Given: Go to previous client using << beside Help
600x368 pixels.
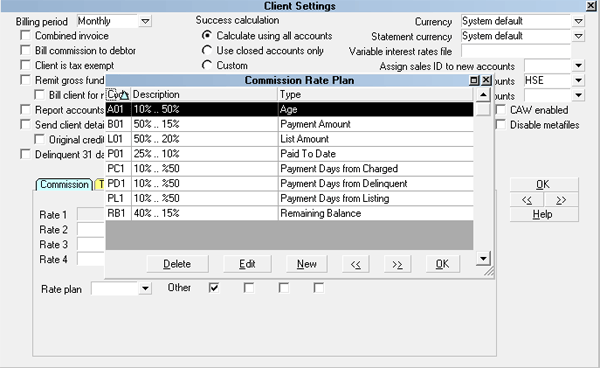Looking at the screenshot, I should pos(527,200).
